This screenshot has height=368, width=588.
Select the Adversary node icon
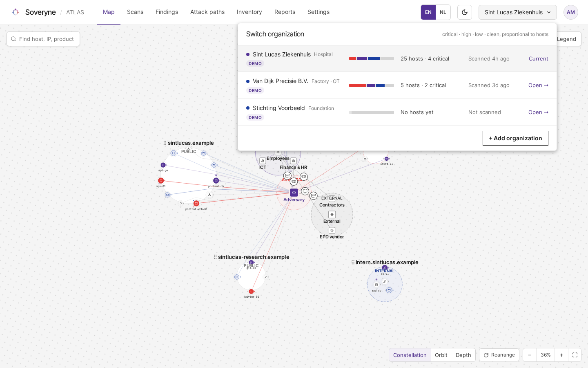pos(294,193)
